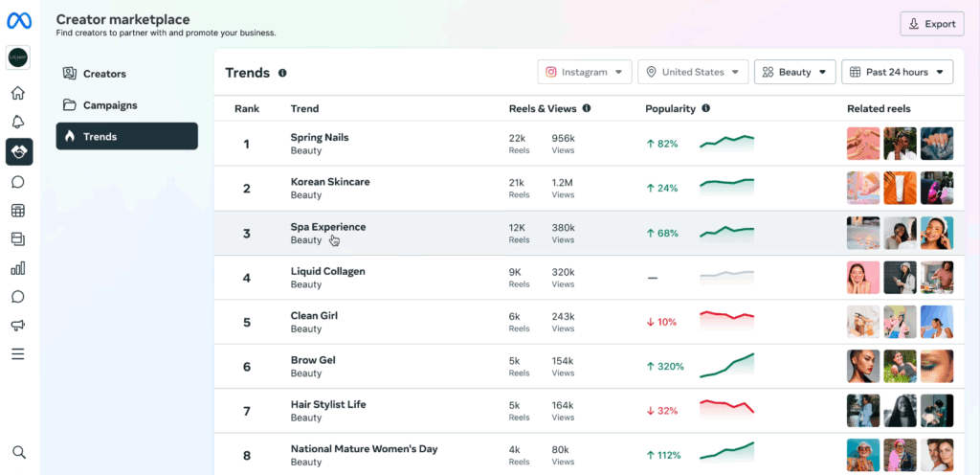980x475 pixels.
Task: Expand the Past 24 hours dropdown
Action: [x=897, y=72]
